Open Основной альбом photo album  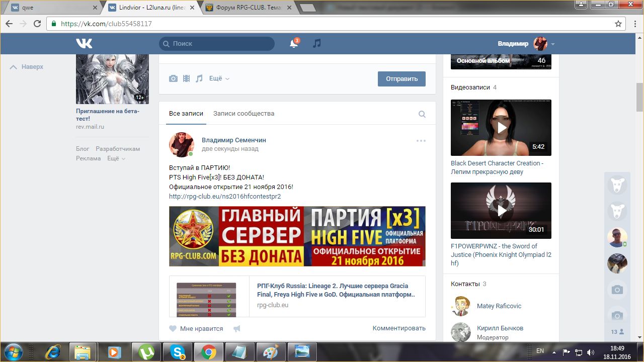(x=501, y=60)
